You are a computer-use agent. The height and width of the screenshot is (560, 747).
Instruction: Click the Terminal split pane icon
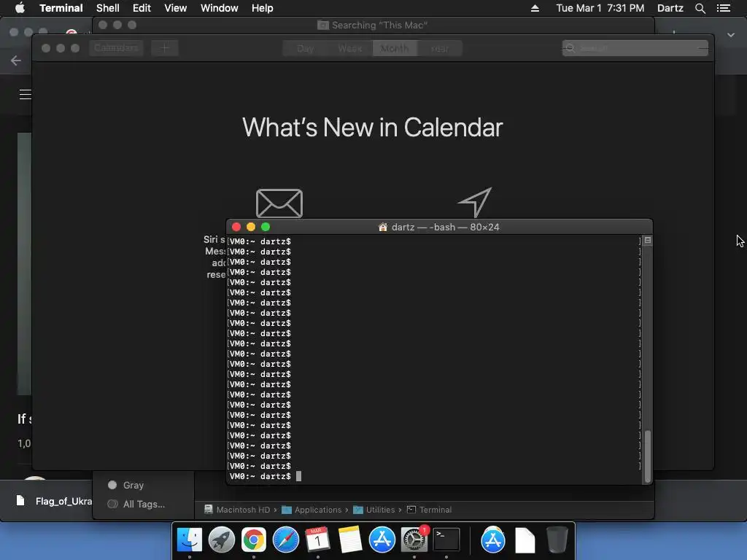[648, 240]
